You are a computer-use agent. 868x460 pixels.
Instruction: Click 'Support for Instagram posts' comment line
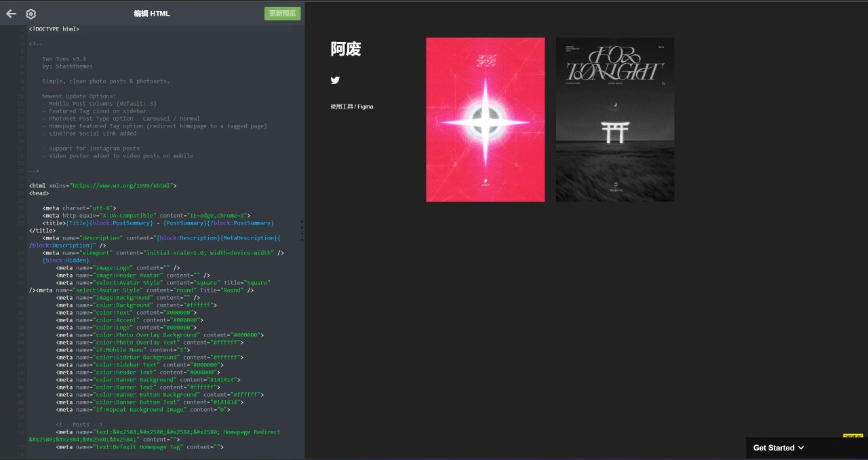pos(91,149)
